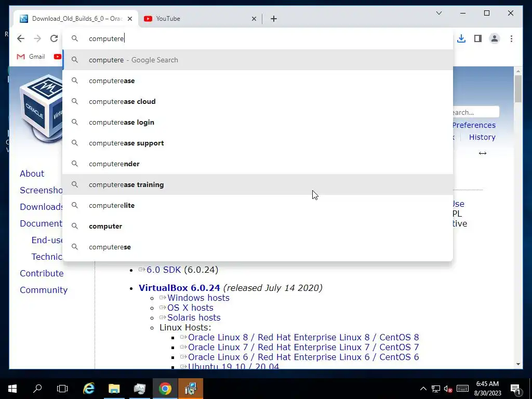Open the network status tray icon
The width and height of the screenshot is (532, 399).
point(436,389)
